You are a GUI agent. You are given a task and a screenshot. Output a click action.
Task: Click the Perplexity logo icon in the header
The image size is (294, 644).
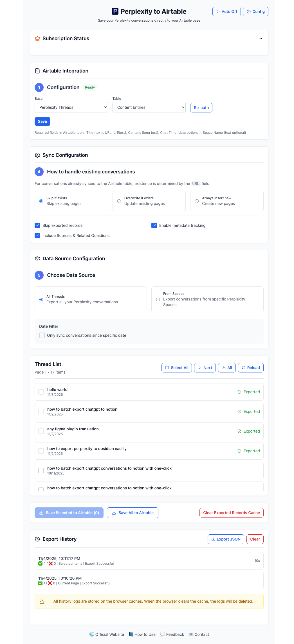point(115,12)
